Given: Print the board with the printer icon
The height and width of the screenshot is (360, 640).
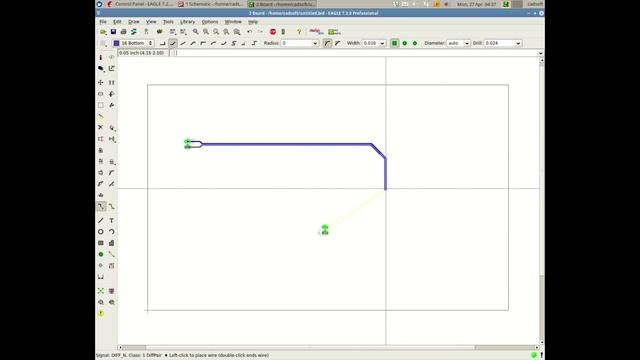Looking at the screenshot, I should (x=123, y=32).
